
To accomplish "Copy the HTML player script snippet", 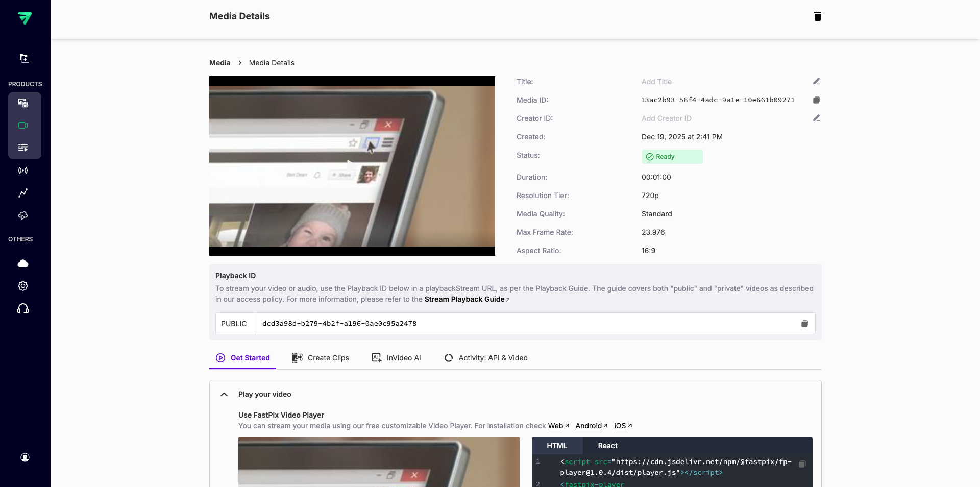I will 802,465.
